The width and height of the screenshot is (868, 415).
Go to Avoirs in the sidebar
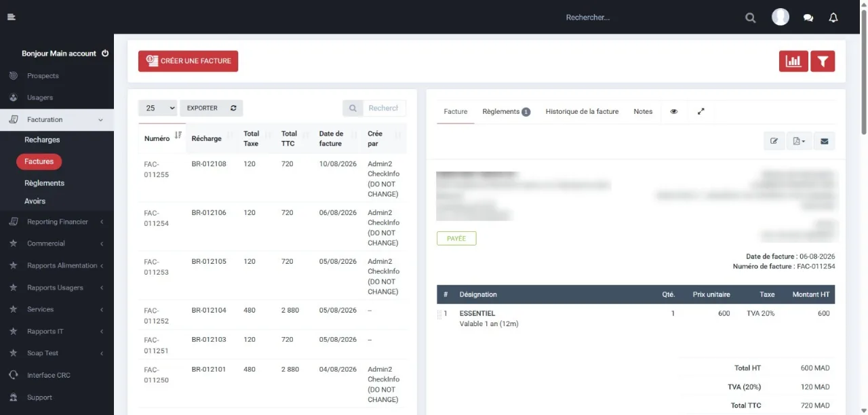click(35, 201)
